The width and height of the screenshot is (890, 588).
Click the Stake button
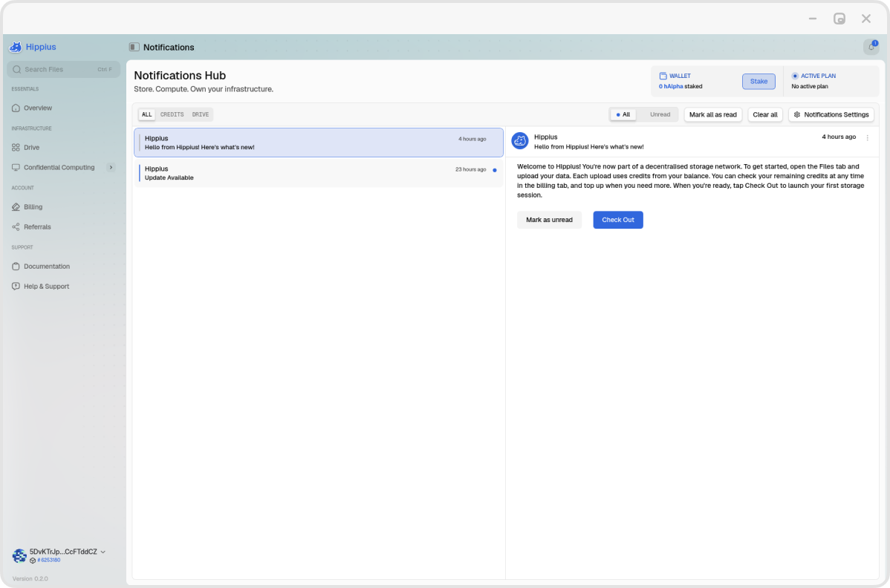tap(759, 82)
